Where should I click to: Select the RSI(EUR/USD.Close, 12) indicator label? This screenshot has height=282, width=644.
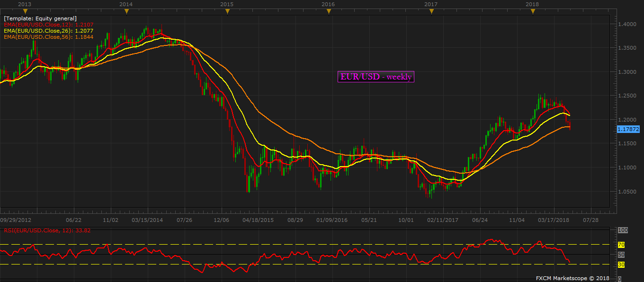click(x=46, y=230)
